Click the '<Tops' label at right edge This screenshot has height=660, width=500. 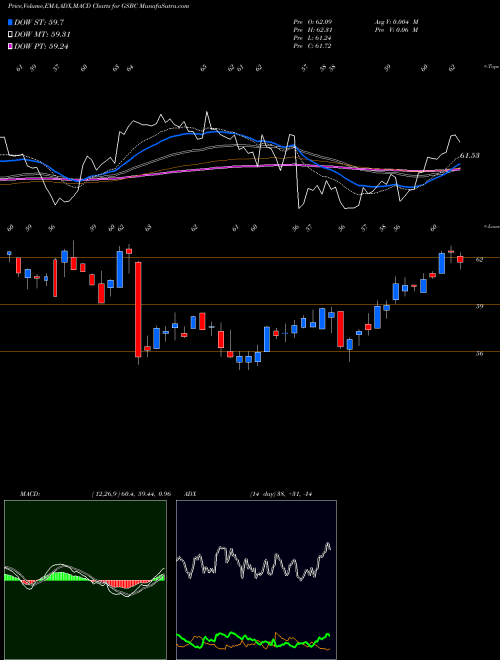click(492, 67)
